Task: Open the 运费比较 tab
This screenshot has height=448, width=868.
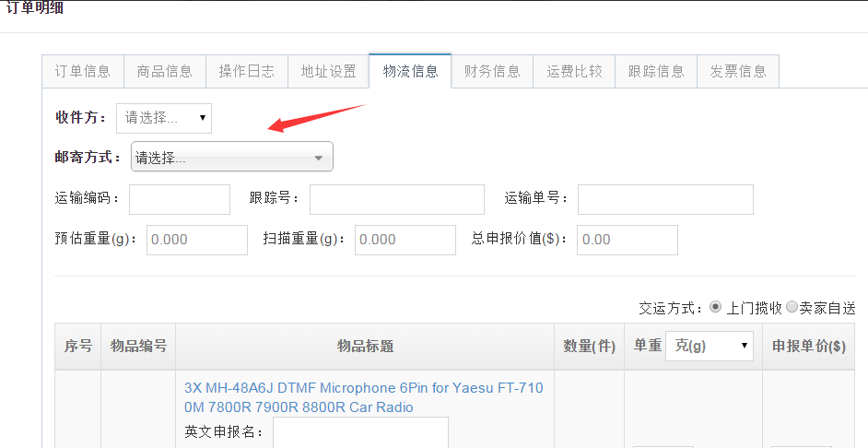Action: pyautogui.click(x=574, y=71)
